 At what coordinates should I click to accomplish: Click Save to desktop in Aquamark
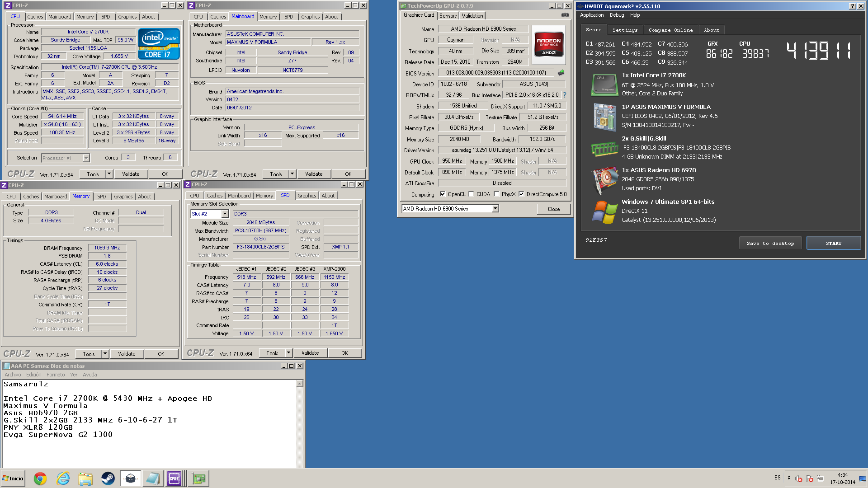point(770,243)
